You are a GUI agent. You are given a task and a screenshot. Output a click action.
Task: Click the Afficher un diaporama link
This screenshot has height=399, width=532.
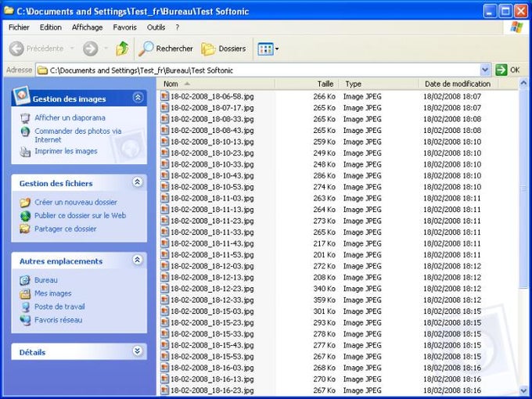coord(70,118)
